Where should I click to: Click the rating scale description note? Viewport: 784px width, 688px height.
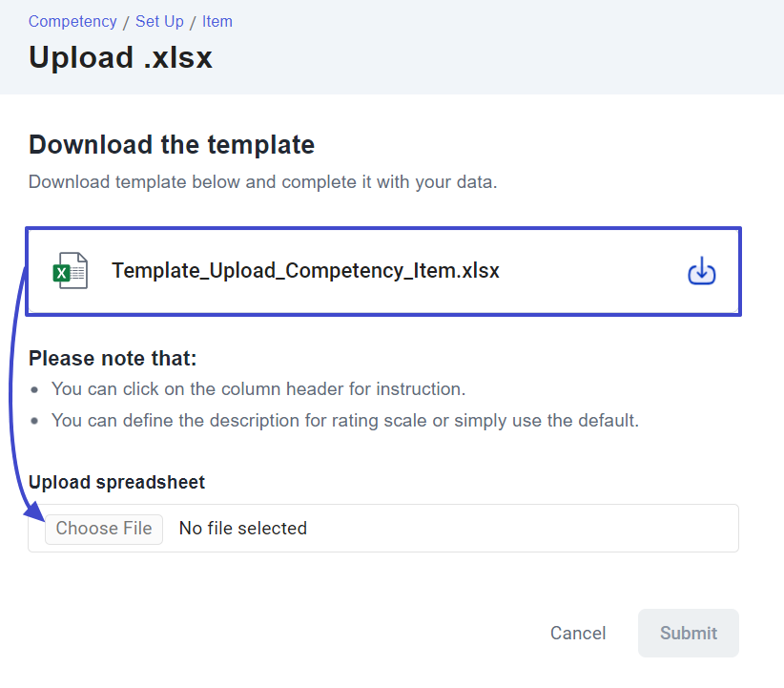344,420
